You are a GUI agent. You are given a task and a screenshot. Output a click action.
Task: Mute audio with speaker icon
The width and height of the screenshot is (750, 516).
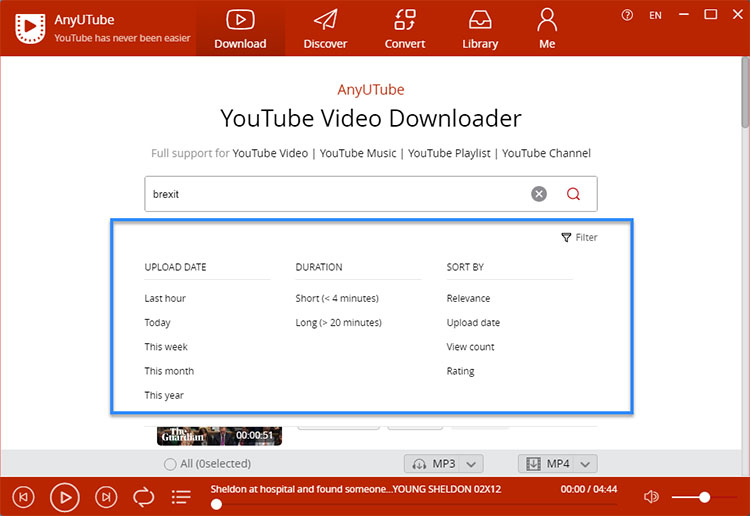[651, 497]
